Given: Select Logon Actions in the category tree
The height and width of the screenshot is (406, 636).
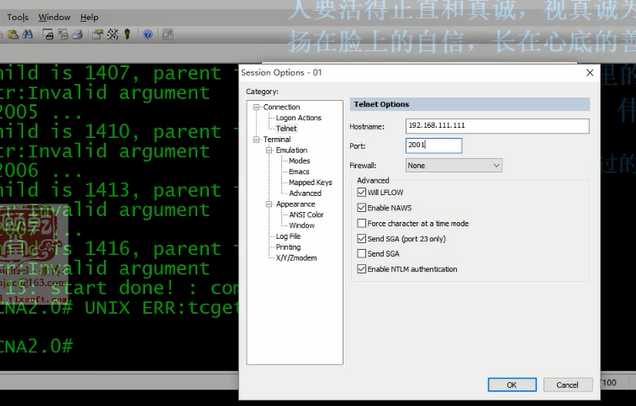Looking at the screenshot, I should click(299, 118).
